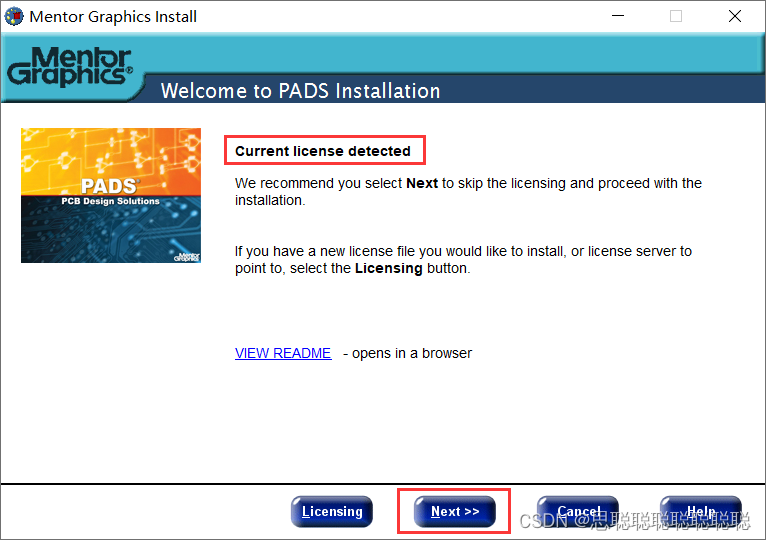Cancel the PADS installation
The width and height of the screenshot is (766, 540).
[578, 512]
